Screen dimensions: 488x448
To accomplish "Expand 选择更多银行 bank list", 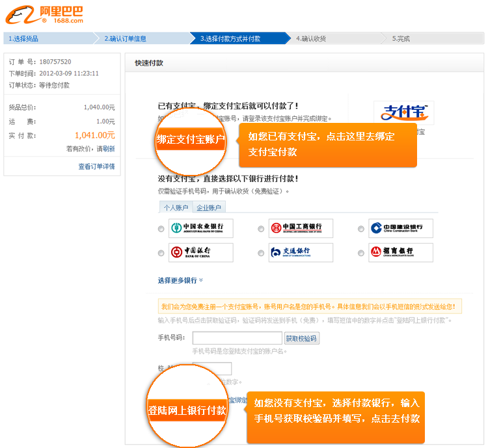I will point(180,280).
